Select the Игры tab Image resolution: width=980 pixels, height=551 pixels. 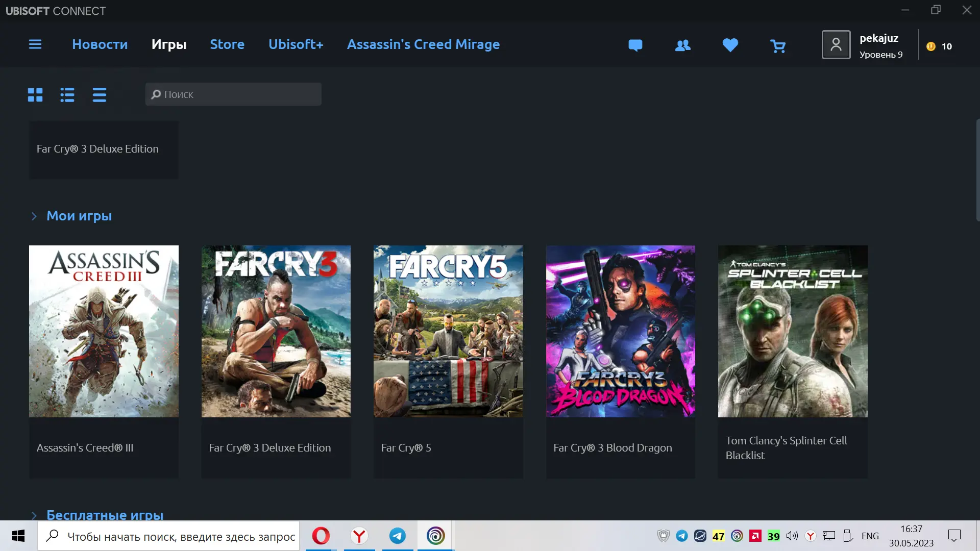point(169,44)
